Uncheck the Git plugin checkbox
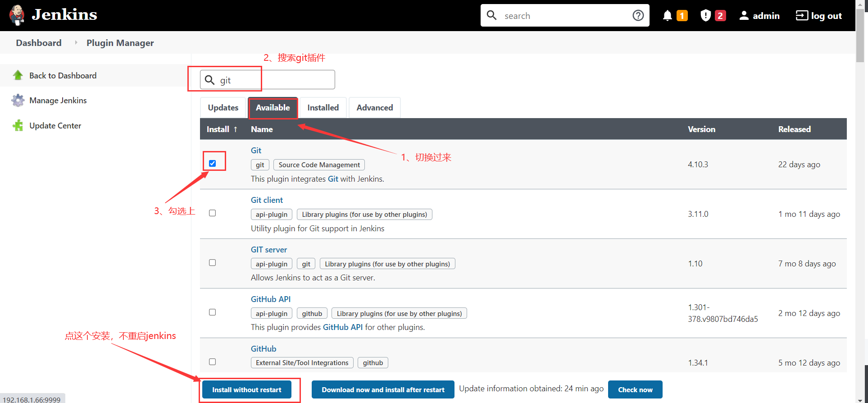 tap(213, 163)
